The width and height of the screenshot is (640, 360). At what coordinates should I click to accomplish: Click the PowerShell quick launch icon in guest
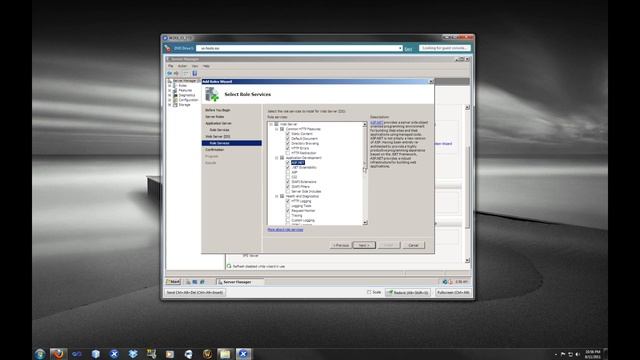click(x=195, y=282)
